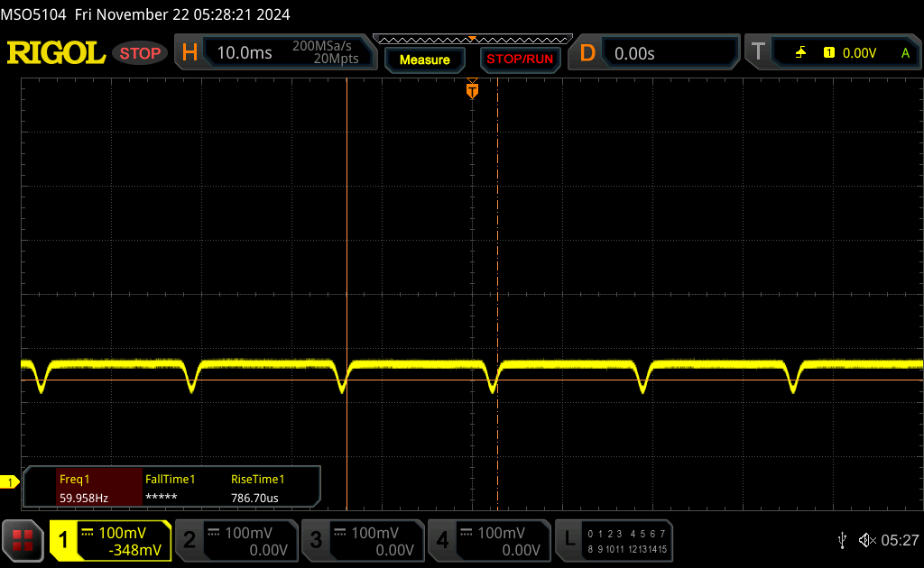Click the dashed vertical cursor B line
The height and width of the screenshot is (568, 924).
pos(497,294)
